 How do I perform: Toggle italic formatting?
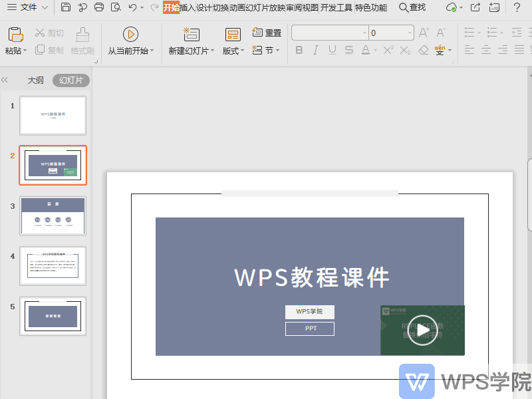click(x=315, y=50)
